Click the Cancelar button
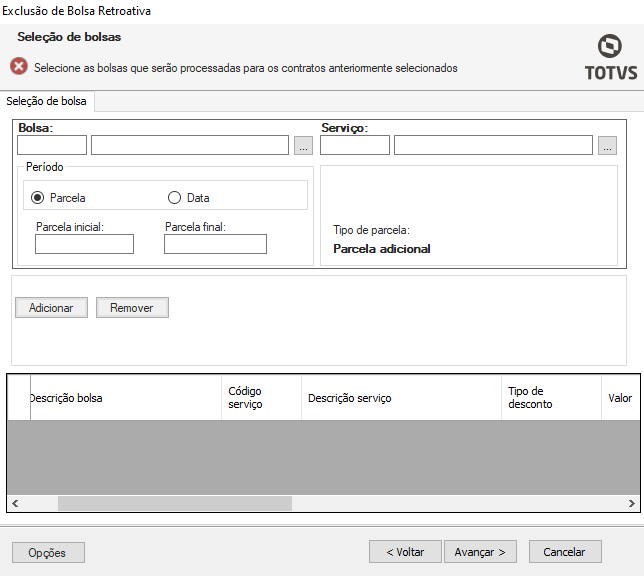Viewport: 644px width, 576px height. point(564,551)
